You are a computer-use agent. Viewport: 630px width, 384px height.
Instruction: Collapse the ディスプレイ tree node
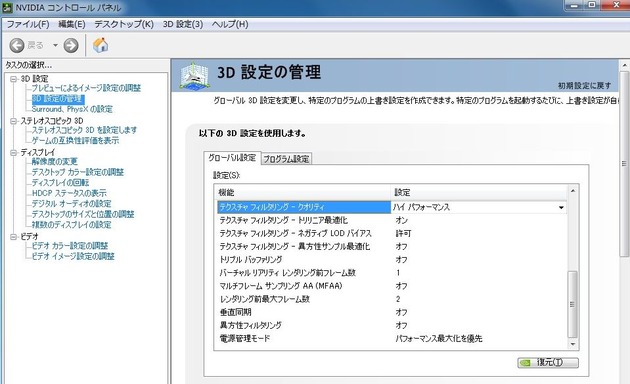click(x=13, y=153)
